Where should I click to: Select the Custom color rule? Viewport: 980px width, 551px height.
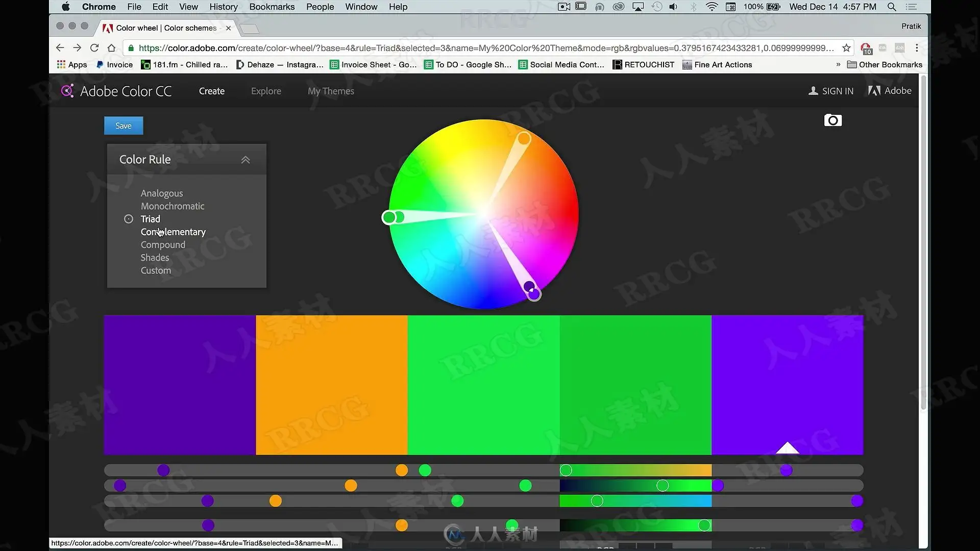tap(156, 270)
